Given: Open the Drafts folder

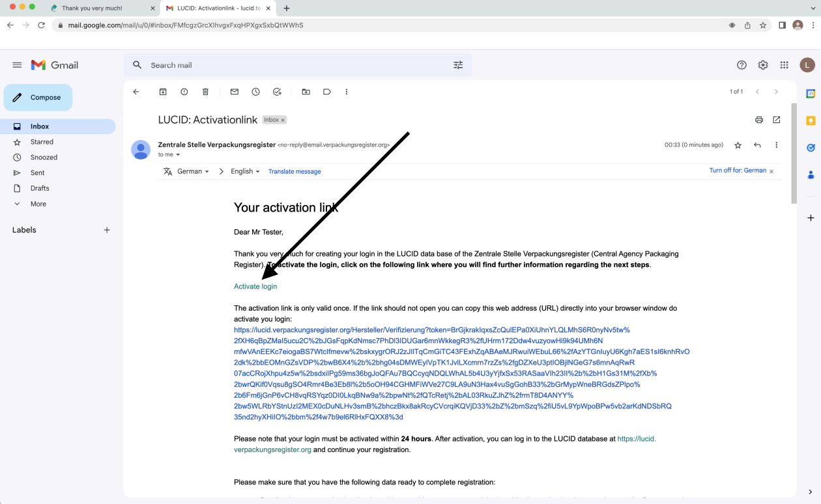Looking at the screenshot, I should point(40,188).
